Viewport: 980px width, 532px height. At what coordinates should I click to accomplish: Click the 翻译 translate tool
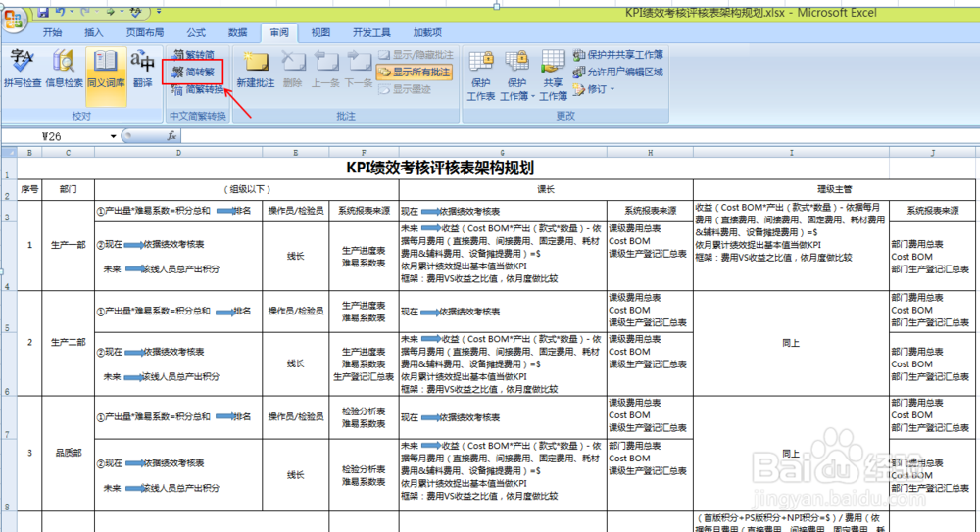[142, 69]
